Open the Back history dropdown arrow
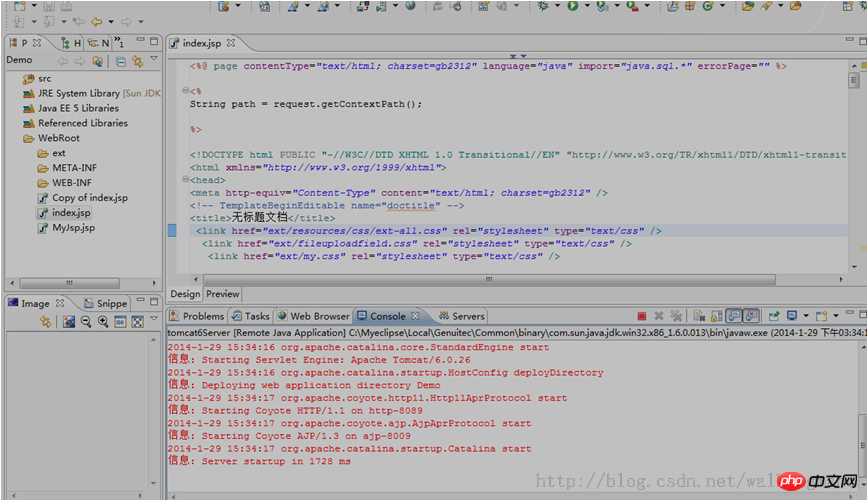The width and height of the screenshot is (868, 501). pos(111,22)
